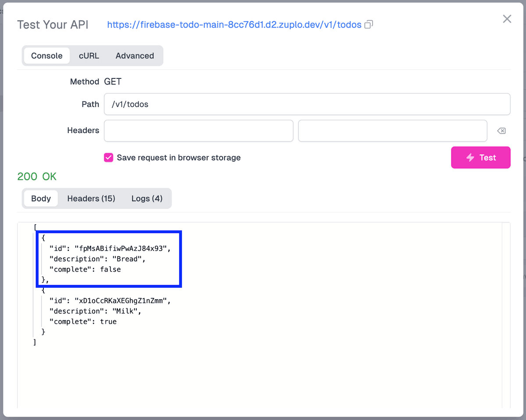Remove the header row with delete icon

tap(501, 131)
